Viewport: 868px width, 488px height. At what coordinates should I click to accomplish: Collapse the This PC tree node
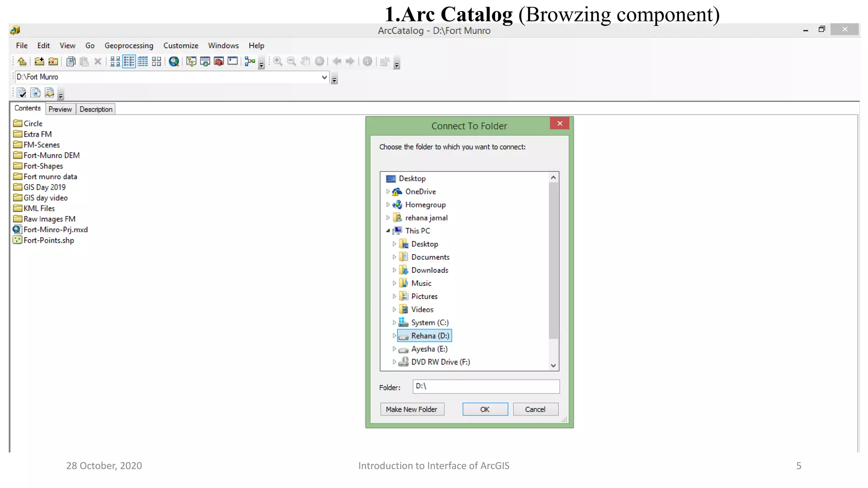click(388, 231)
